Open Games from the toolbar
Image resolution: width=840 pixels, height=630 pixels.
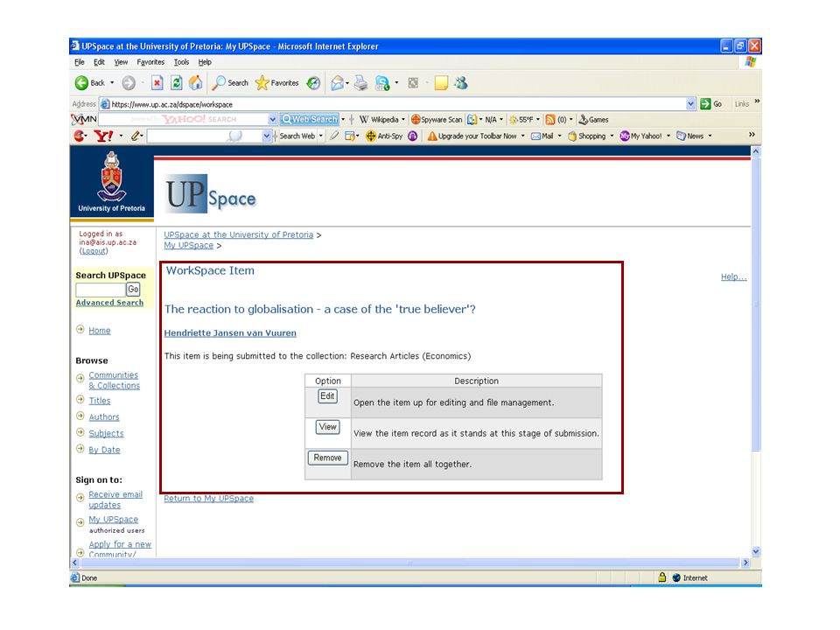click(593, 120)
